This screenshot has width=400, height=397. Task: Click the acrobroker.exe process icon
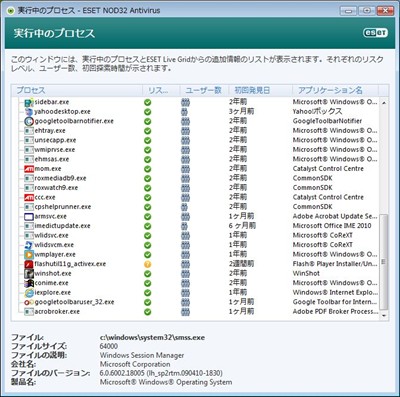29,312
